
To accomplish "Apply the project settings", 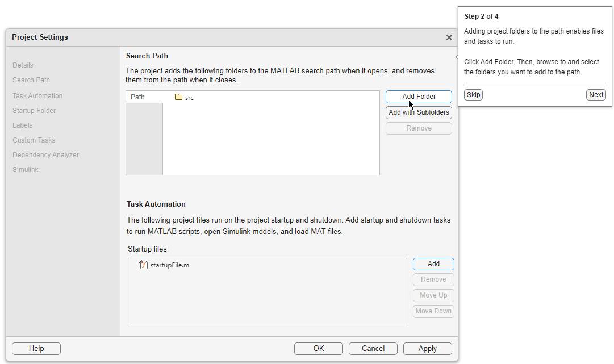I will pos(427,349).
